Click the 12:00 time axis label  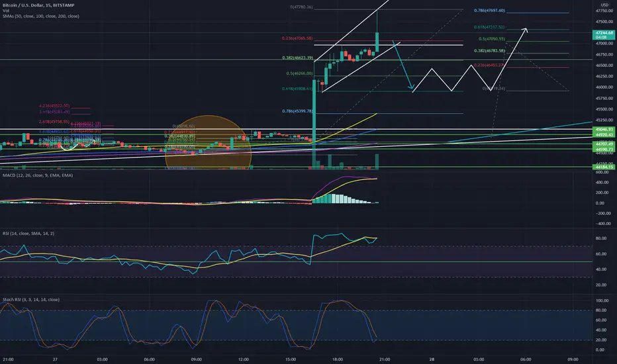[244, 359]
